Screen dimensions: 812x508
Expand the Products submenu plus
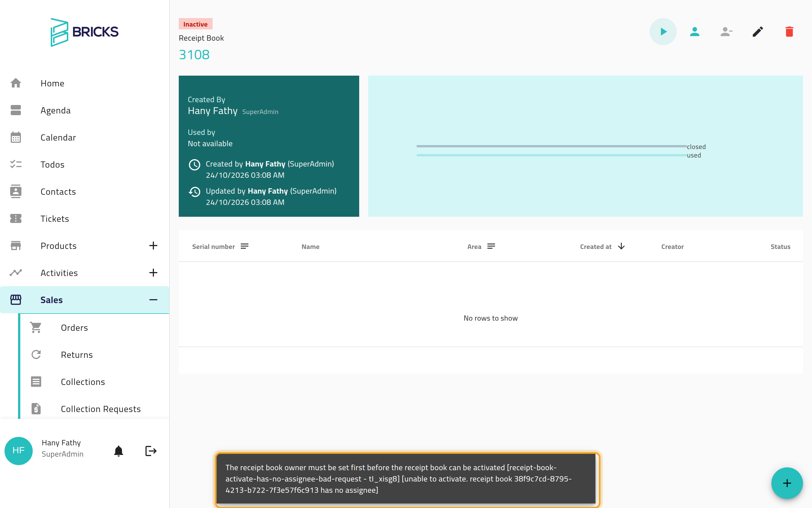coord(153,246)
